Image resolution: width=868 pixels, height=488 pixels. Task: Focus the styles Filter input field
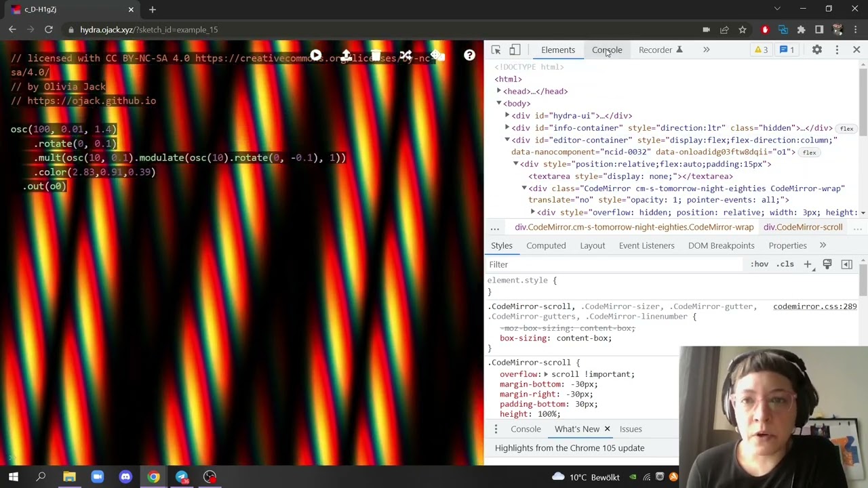pyautogui.click(x=614, y=264)
